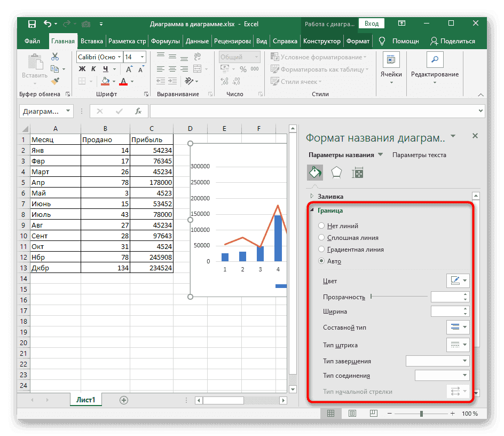Open the border Цвет color picker
This screenshot has width=504, height=436.
[x=458, y=281]
